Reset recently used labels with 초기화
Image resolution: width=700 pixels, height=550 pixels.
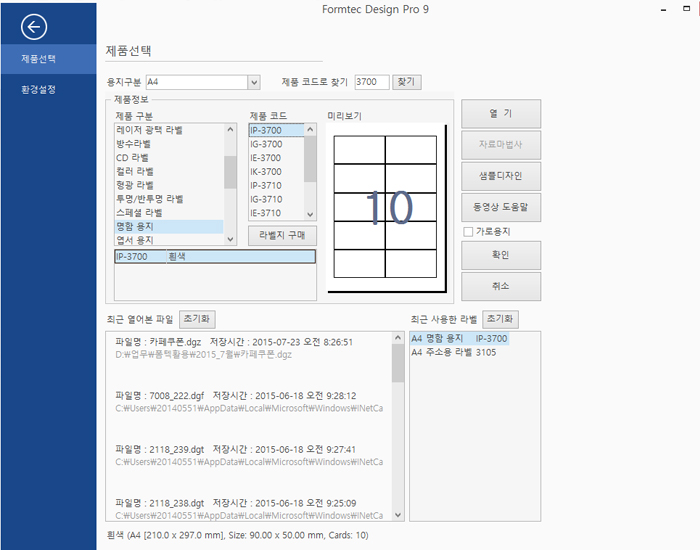pyautogui.click(x=500, y=319)
